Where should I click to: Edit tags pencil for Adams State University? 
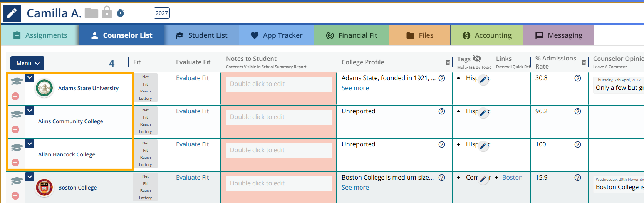click(x=483, y=80)
